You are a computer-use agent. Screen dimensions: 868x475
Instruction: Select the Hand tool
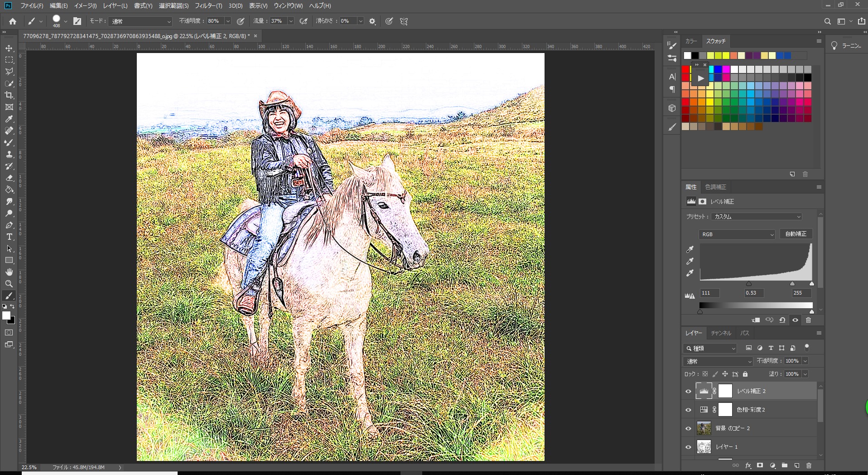point(9,272)
